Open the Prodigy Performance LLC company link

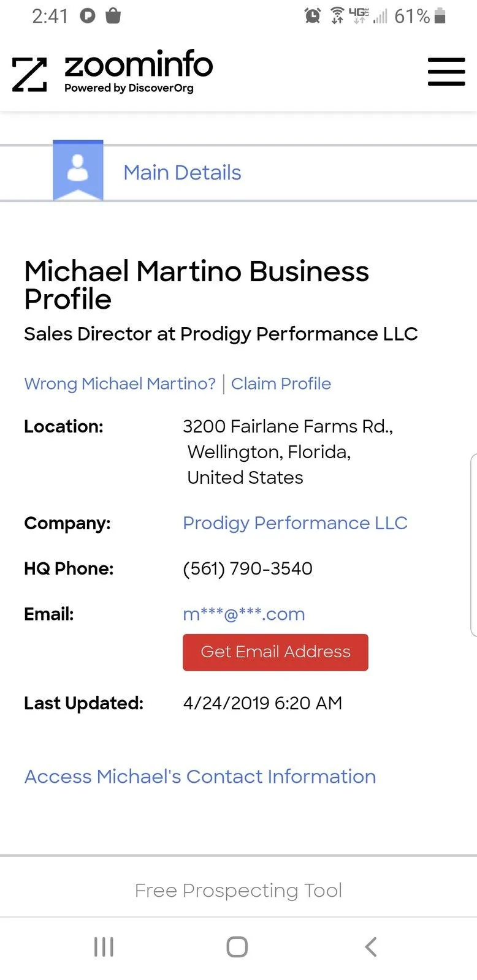click(x=295, y=523)
